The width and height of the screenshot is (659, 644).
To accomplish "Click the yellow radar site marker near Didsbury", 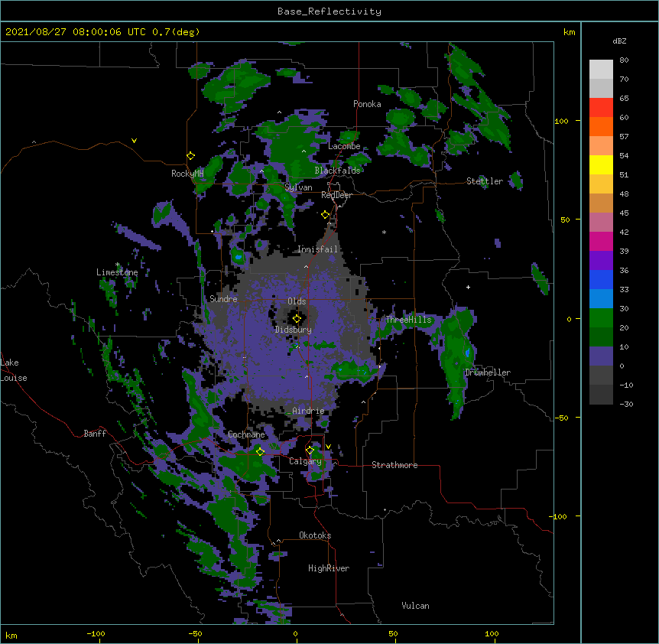I will pos(297,319).
